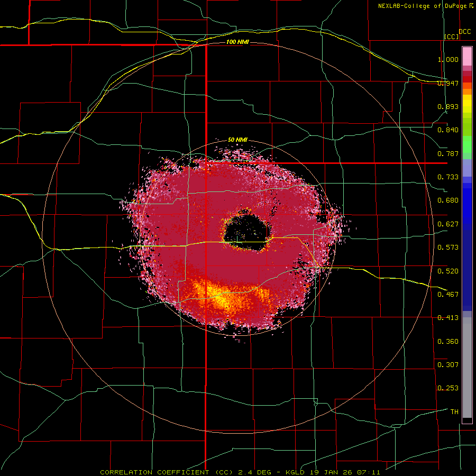Click the 0.520 color scale value
476x476 pixels.
click(x=448, y=271)
